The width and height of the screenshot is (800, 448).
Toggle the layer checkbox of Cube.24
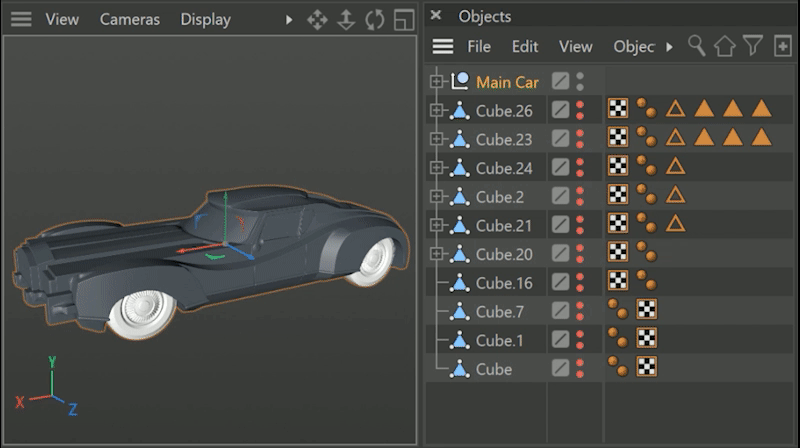pos(561,168)
